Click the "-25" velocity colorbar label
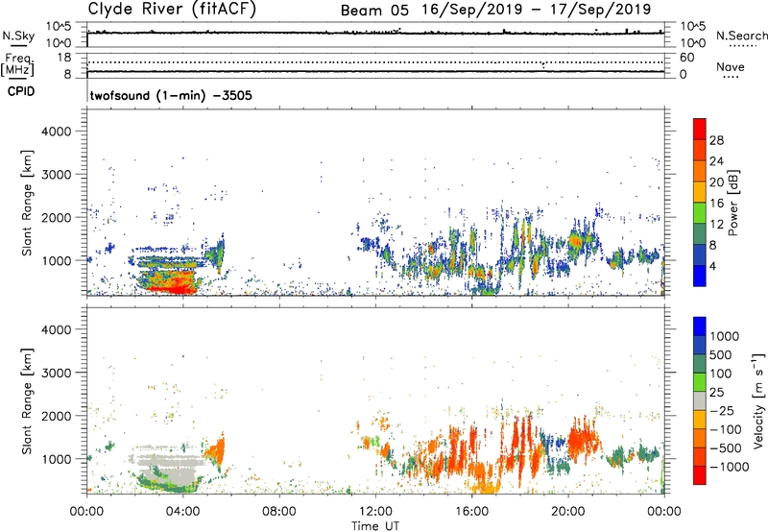The image size is (768, 532). 721,411
